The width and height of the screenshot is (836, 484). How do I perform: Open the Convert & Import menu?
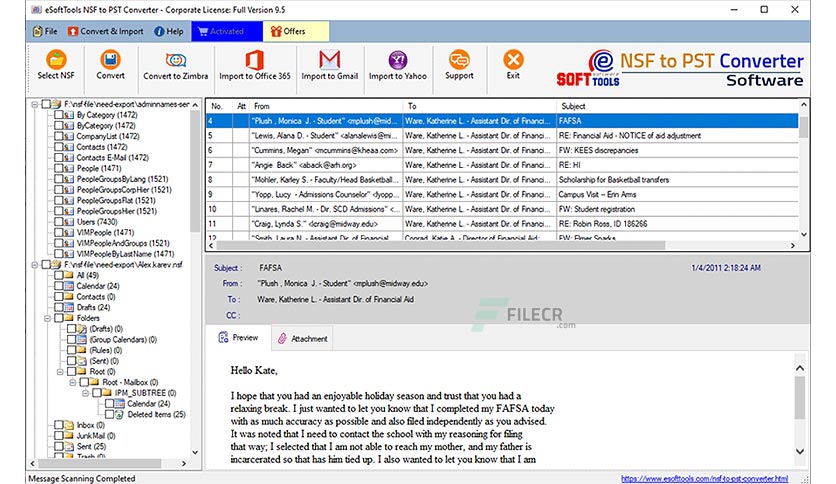pos(106,31)
